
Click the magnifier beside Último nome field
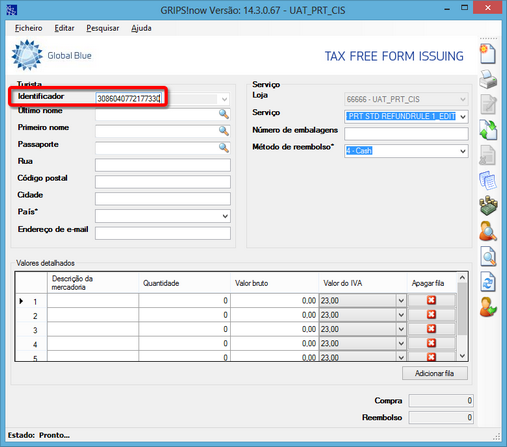click(x=224, y=114)
